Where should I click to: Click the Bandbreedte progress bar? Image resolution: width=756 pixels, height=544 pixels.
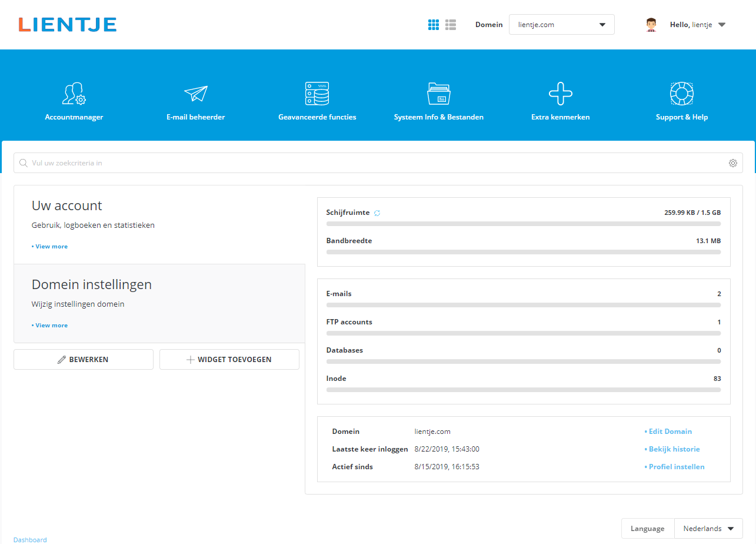tap(523, 251)
